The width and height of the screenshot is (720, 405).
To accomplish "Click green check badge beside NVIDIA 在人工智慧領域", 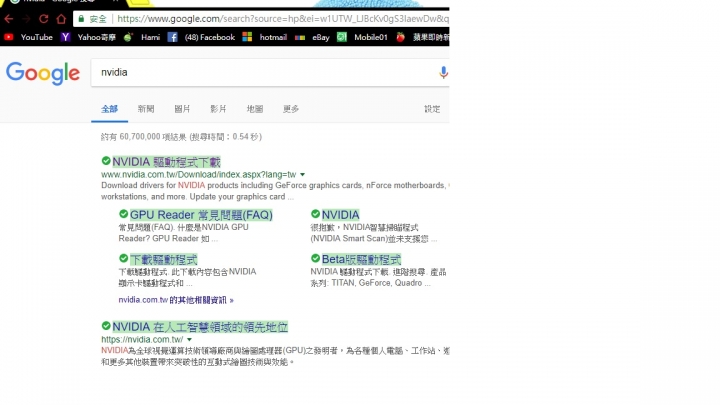I will point(106,326).
